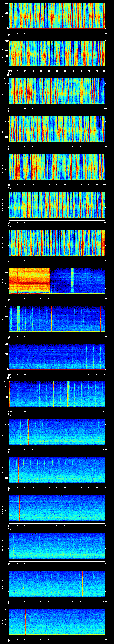
Task: Select the spectrogram panel starting at 6:34:00
Action: point(57,129)
